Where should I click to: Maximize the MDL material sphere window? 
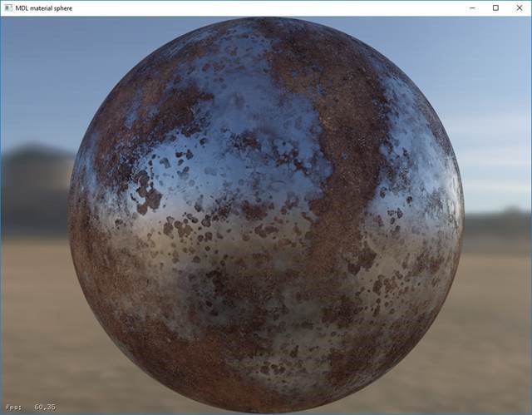(x=495, y=7)
